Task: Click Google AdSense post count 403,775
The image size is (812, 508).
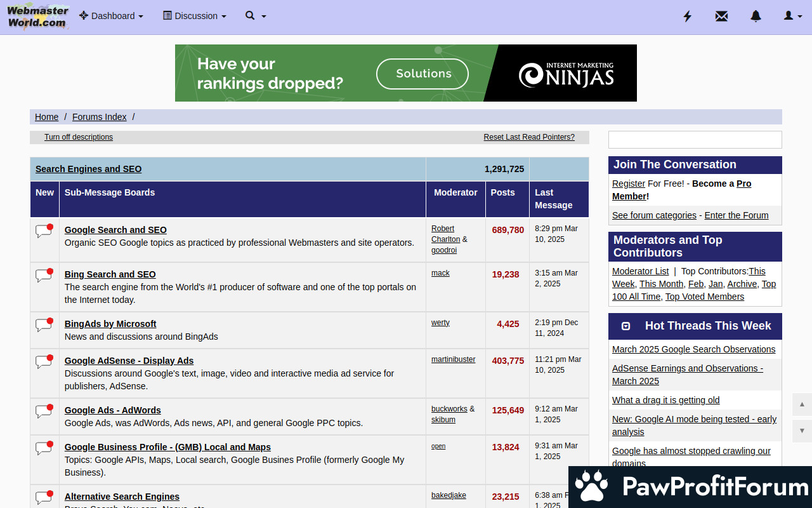Action: click(x=508, y=361)
